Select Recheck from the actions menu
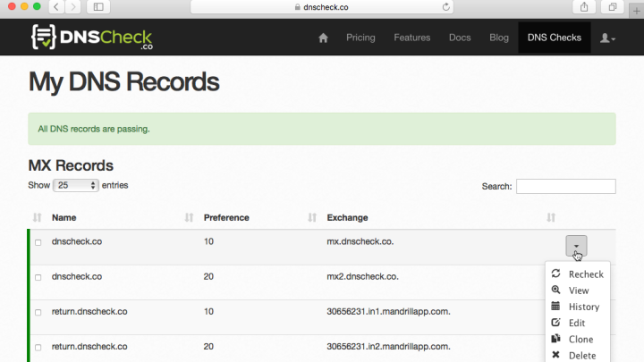 click(x=578, y=274)
